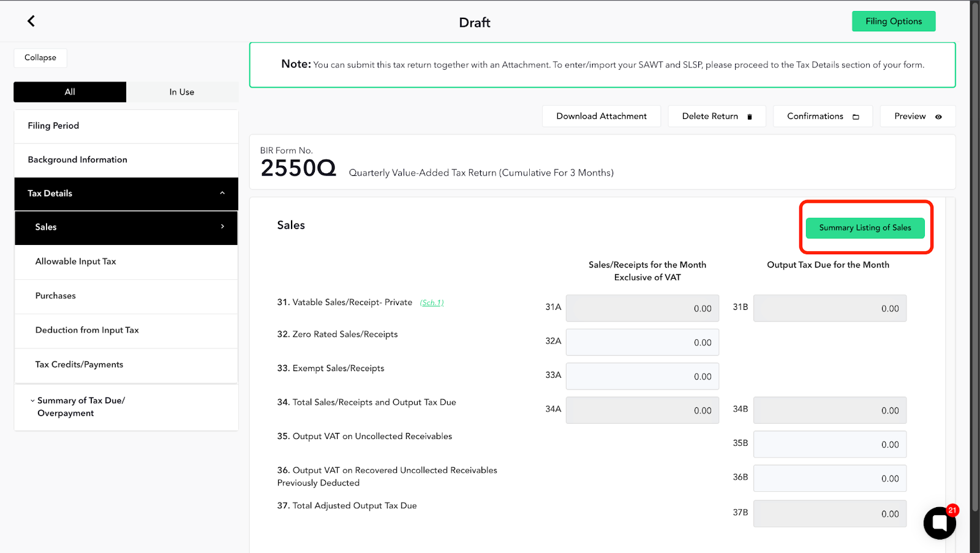Image resolution: width=980 pixels, height=553 pixels.
Task: Click the eye icon on Preview
Action: click(x=938, y=116)
